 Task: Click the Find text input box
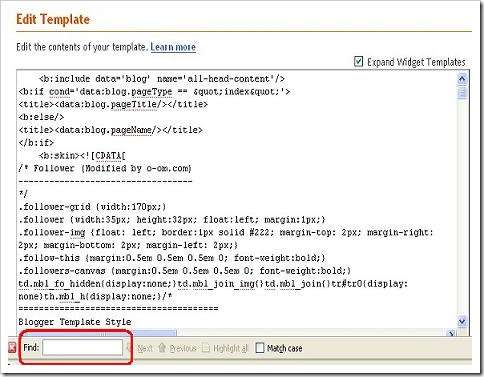[83, 348]
